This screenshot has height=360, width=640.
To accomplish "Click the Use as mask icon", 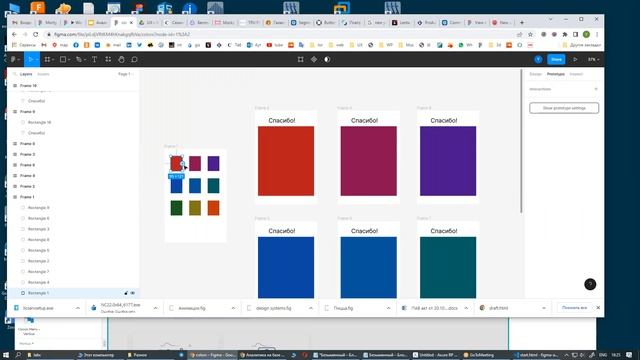I will 327,60.
